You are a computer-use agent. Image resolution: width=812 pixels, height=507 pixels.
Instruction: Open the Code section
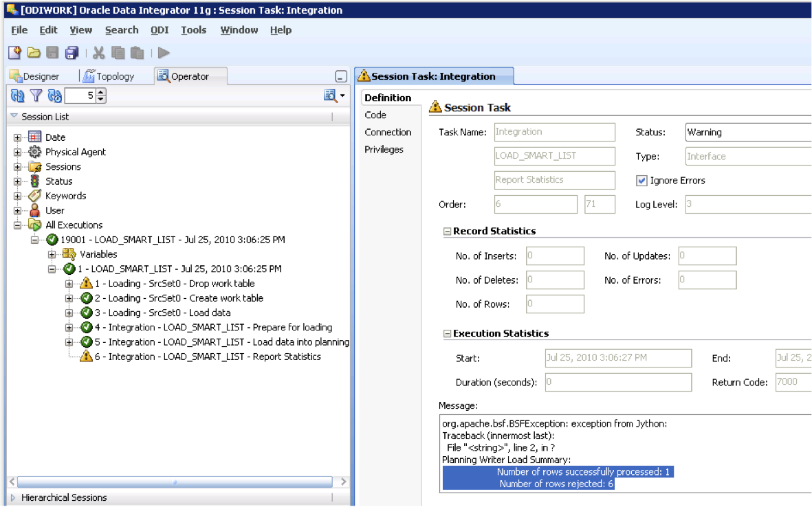(x=375, y=115)
